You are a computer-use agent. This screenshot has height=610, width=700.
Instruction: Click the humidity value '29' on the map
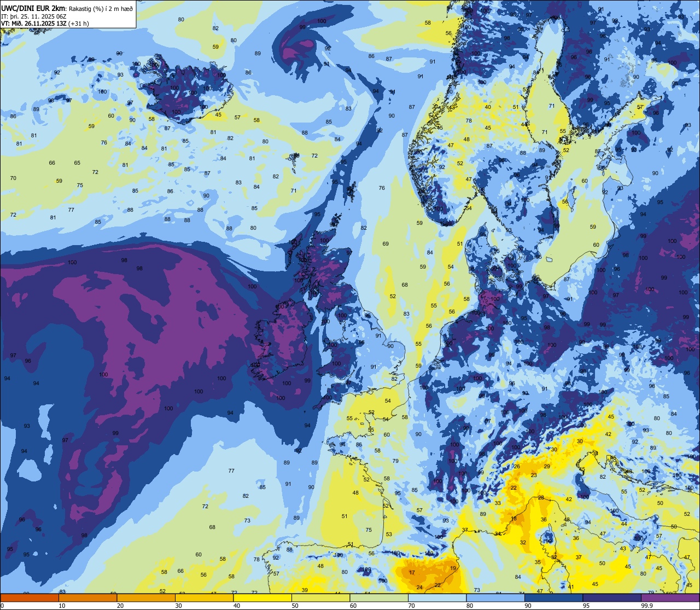547,467
